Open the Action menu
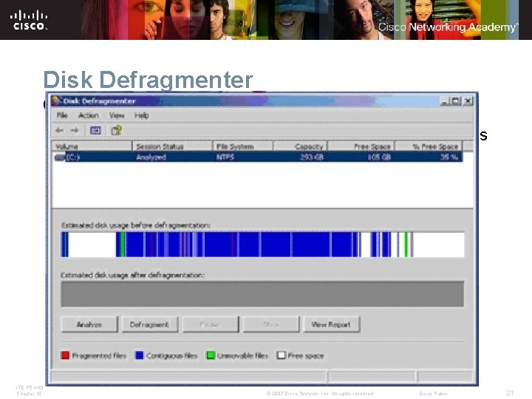Viewport: 532px width, 399px height. [88, 115]
